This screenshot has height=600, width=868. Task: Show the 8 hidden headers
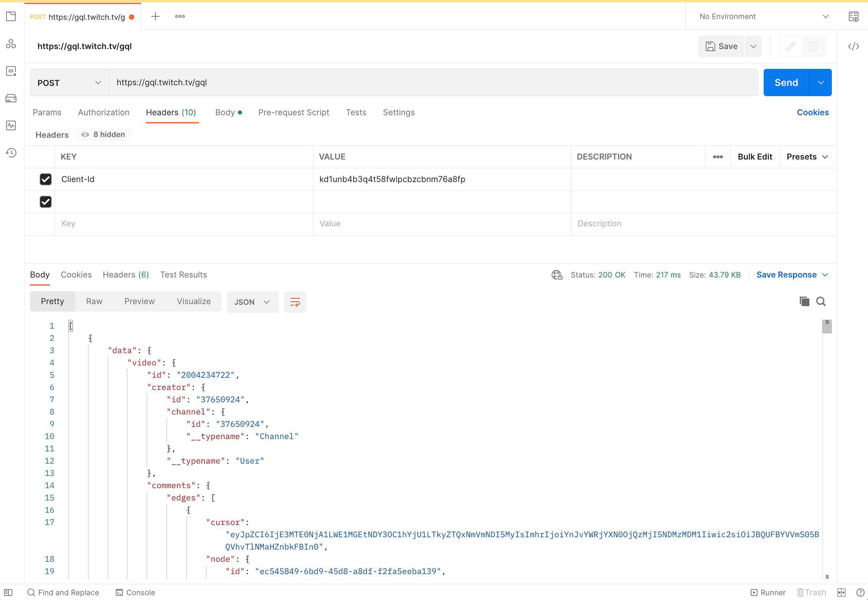(x=103, y=135)
